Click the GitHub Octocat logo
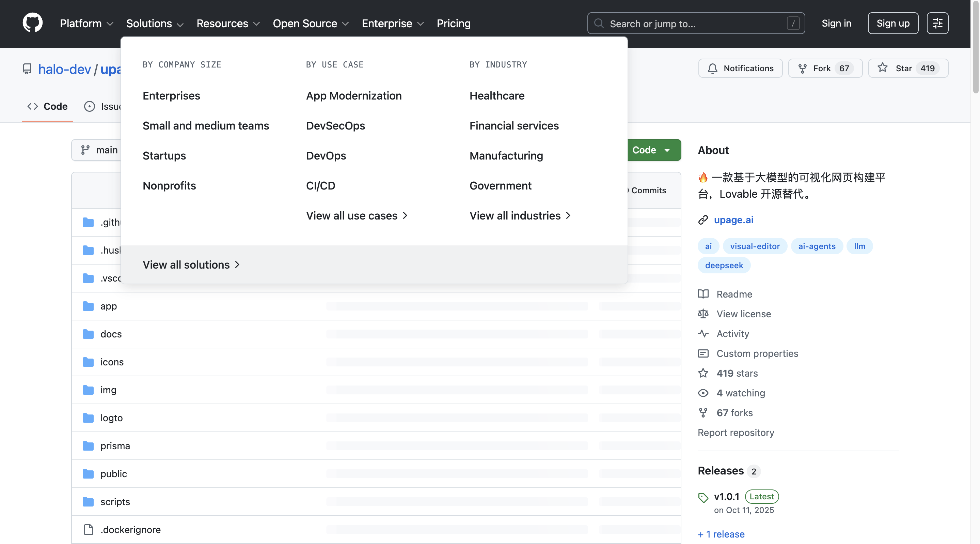The image size is (980, 544). [x=32, y=23]
